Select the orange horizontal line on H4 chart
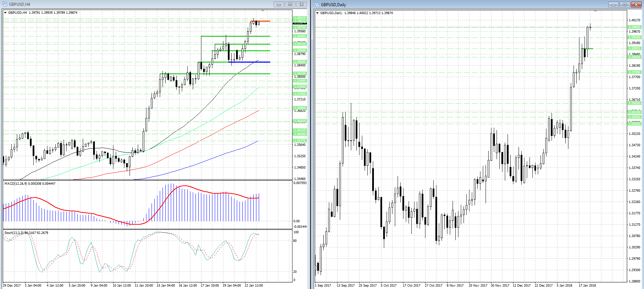The image size is (644, 289). [260, 21]
